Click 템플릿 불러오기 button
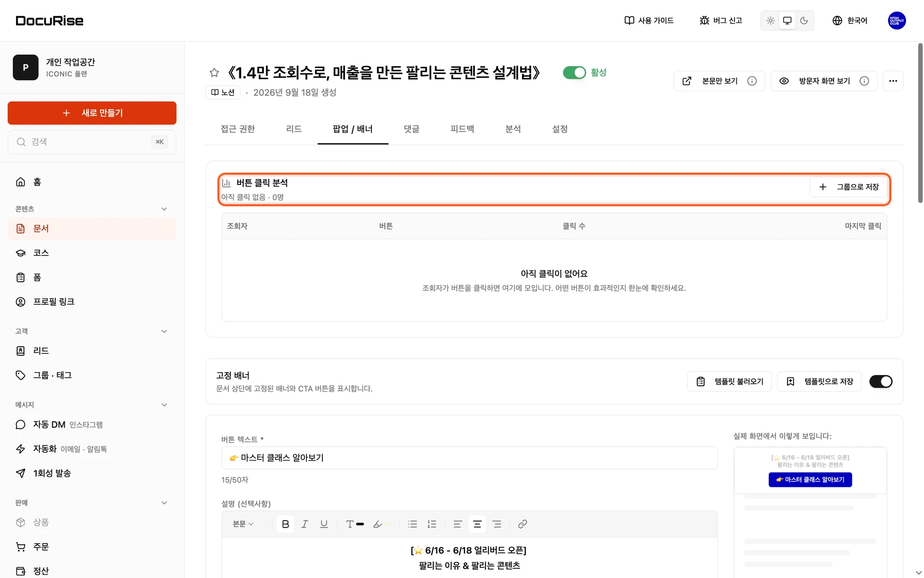 tap(729, 381)
